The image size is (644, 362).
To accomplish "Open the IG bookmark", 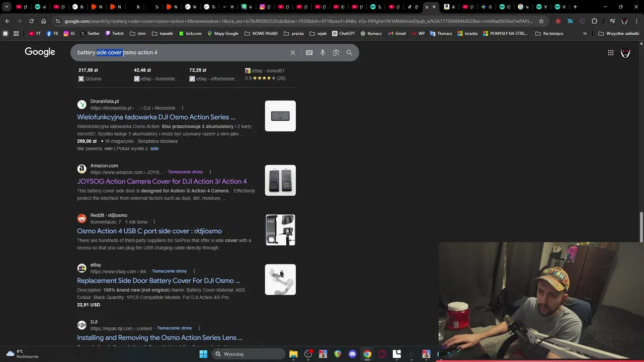I will 69,33.
